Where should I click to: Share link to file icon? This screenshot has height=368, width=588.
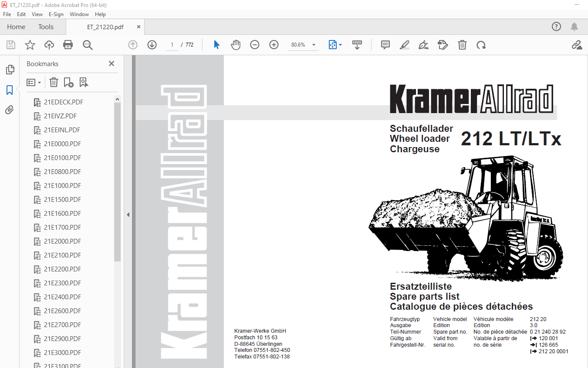click(577, 45)
